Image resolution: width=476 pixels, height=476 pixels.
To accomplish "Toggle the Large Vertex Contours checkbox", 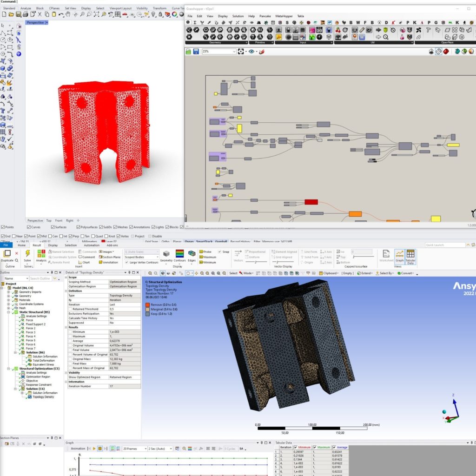I will [x=127, y=262].
